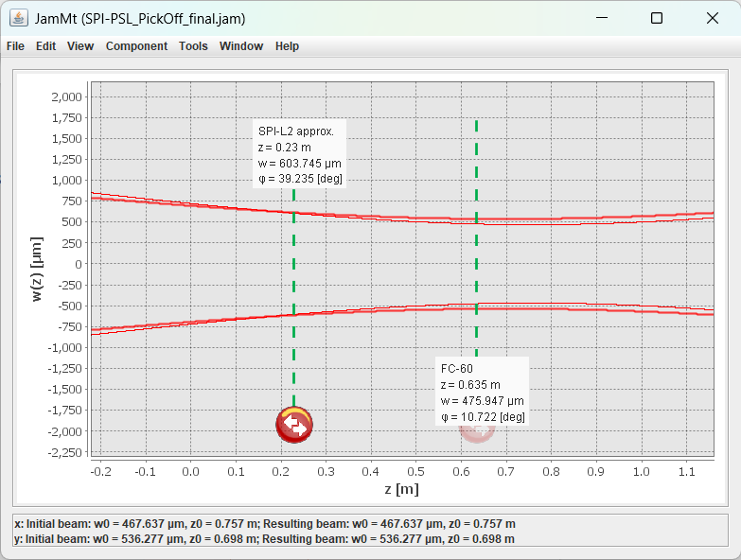Click the Java app icon in title bar
Screen dimensions: 741x560
(18, 18)
